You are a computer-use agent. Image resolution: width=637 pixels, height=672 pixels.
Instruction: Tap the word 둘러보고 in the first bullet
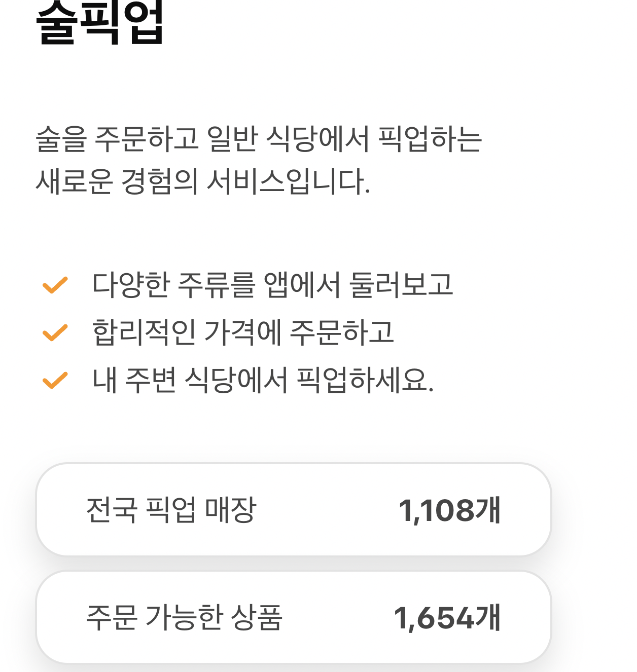[x=401, y=285]
